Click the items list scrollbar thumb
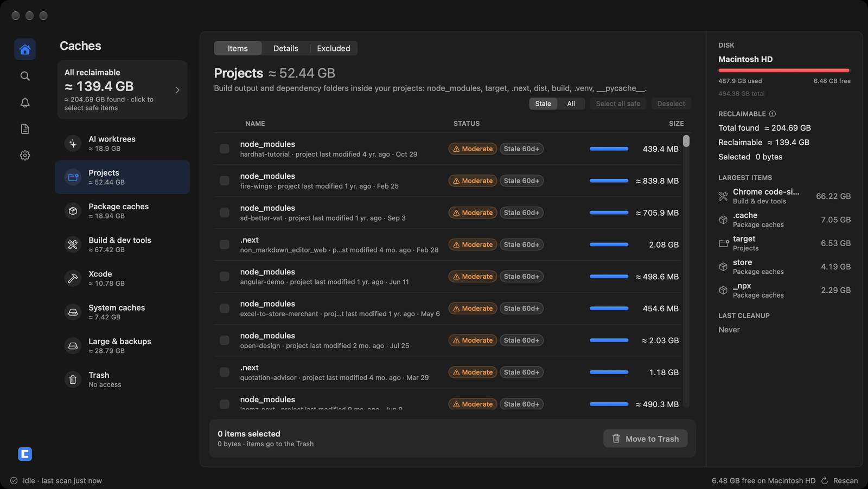868x489 pixels. (x=686, y=141)
